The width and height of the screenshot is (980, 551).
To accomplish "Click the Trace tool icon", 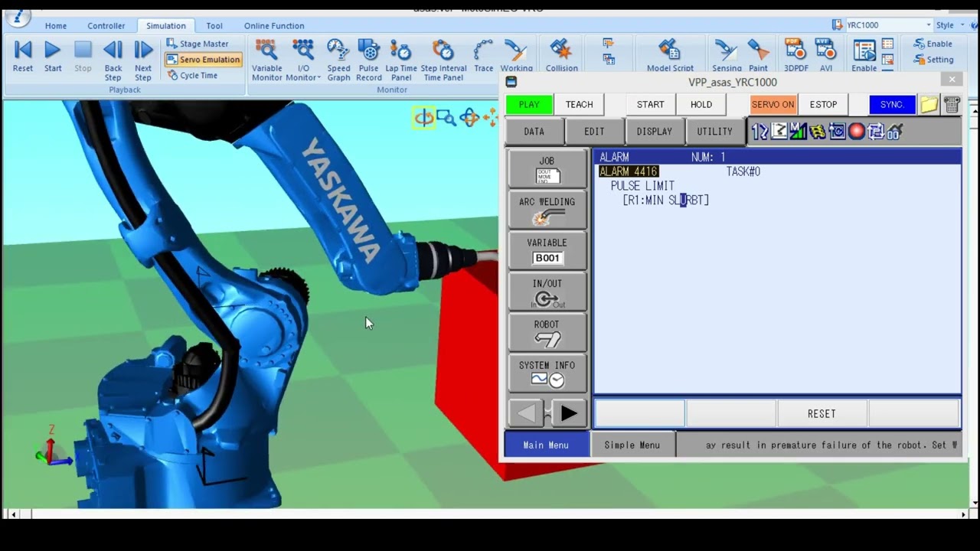I will coord(484,57).
